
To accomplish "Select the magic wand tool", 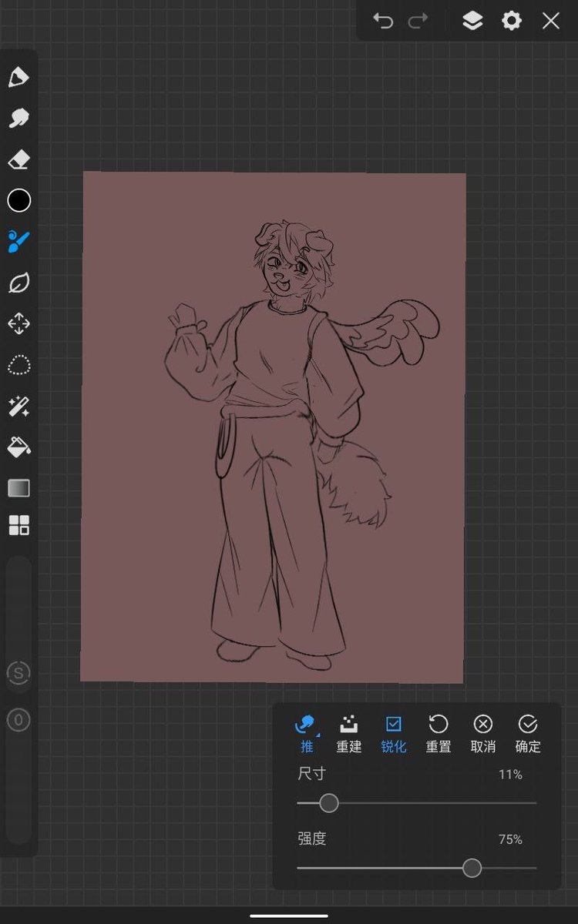I will click(x=18, y=406).
